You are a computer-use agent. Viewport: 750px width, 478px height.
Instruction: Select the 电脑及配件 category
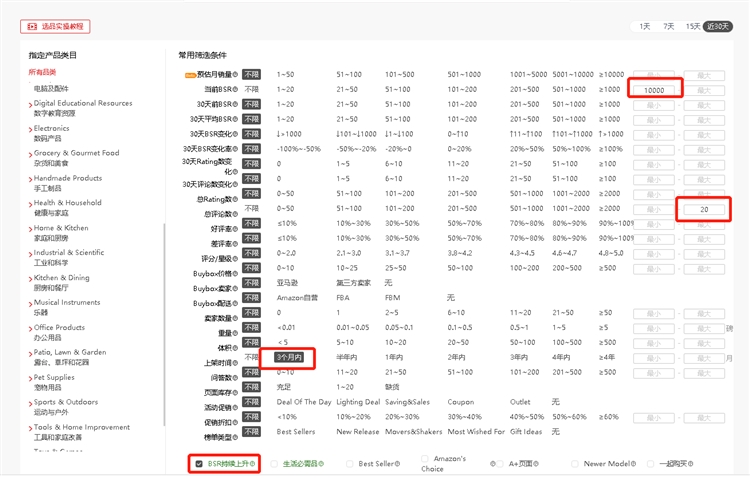coord(51,89)
